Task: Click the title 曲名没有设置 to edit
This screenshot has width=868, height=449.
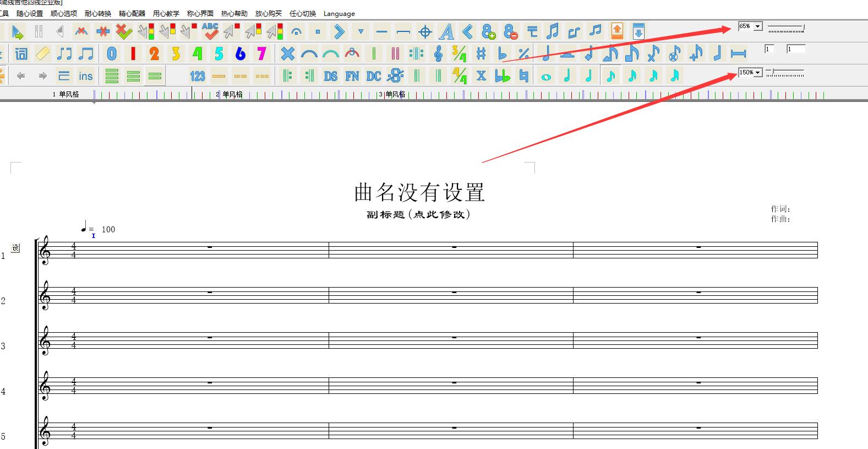Action: tap(419, 192)
